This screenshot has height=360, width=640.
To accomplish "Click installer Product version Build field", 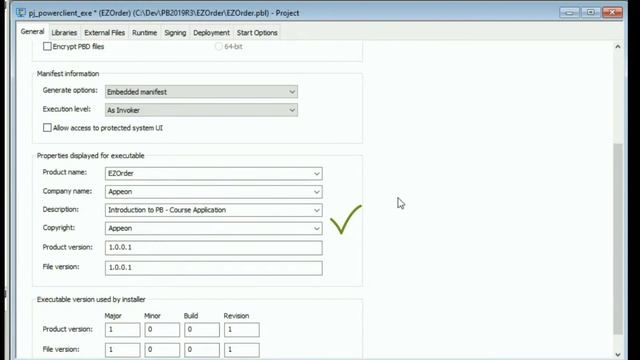I will pos(202,329).
